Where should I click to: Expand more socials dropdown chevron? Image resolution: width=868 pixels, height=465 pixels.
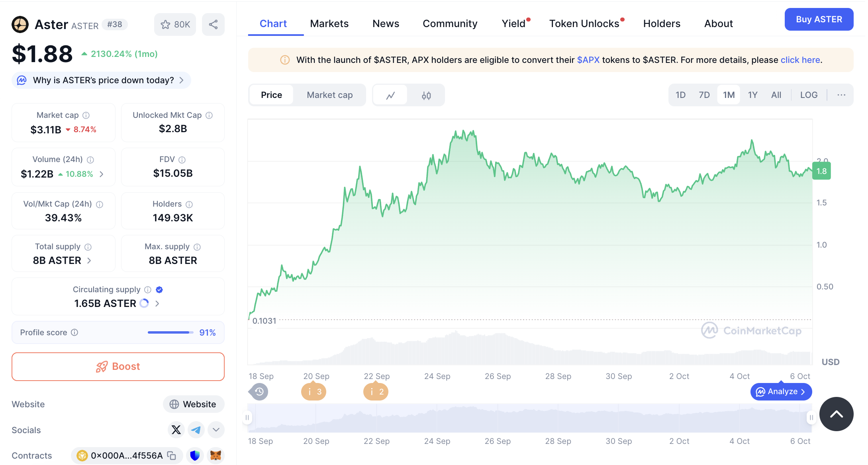tap(216, 430)
